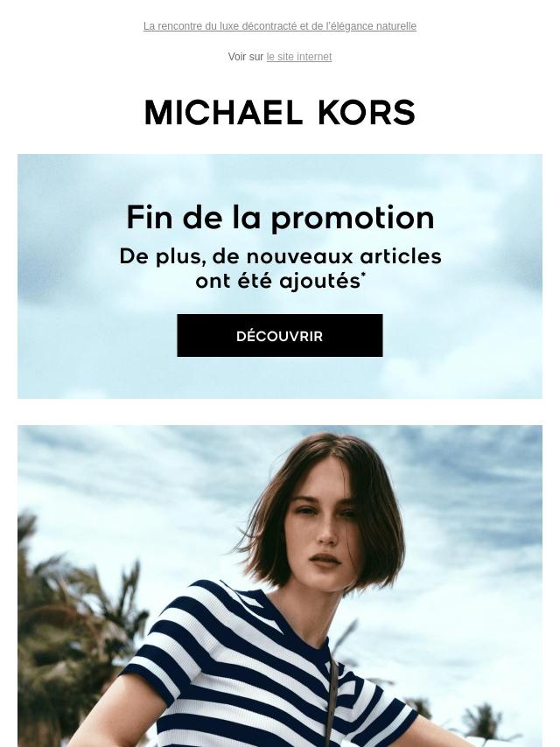Click the 'ont été ajoutés' text line
Viewport: 560px width, 747px height.
(278, 281)
